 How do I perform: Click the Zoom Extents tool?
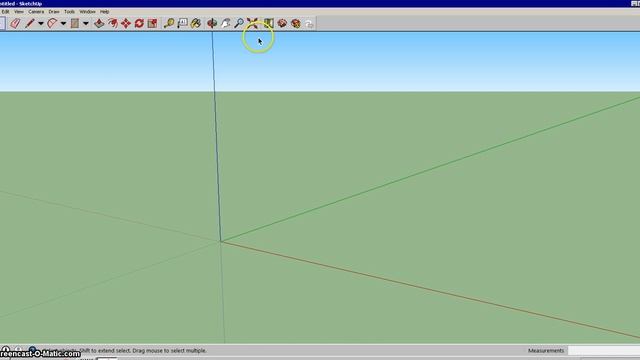(252, 23)
